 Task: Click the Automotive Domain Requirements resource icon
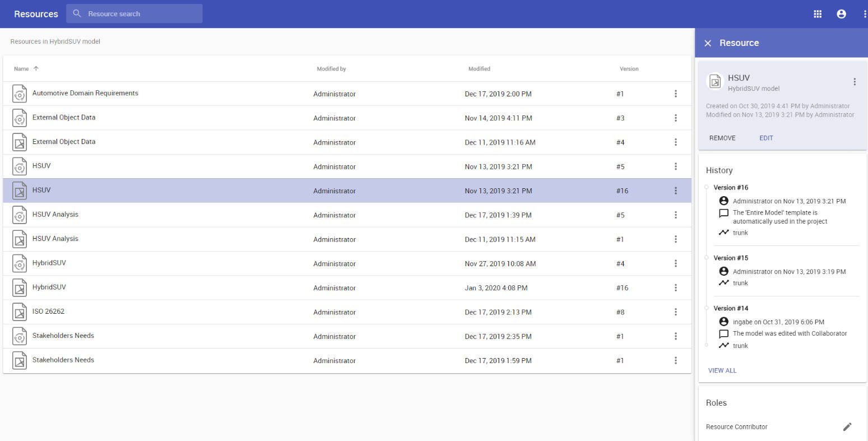tap(20, 94)
